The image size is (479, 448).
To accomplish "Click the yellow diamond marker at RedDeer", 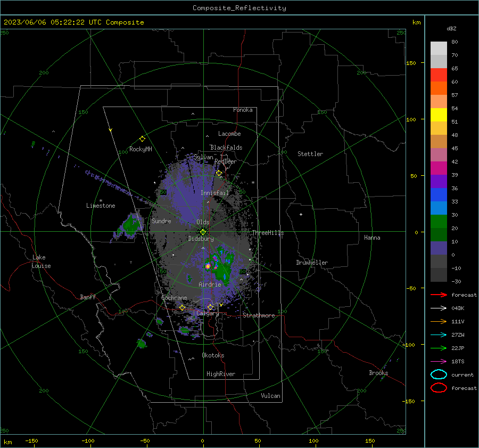I will [x=219, y=173].
